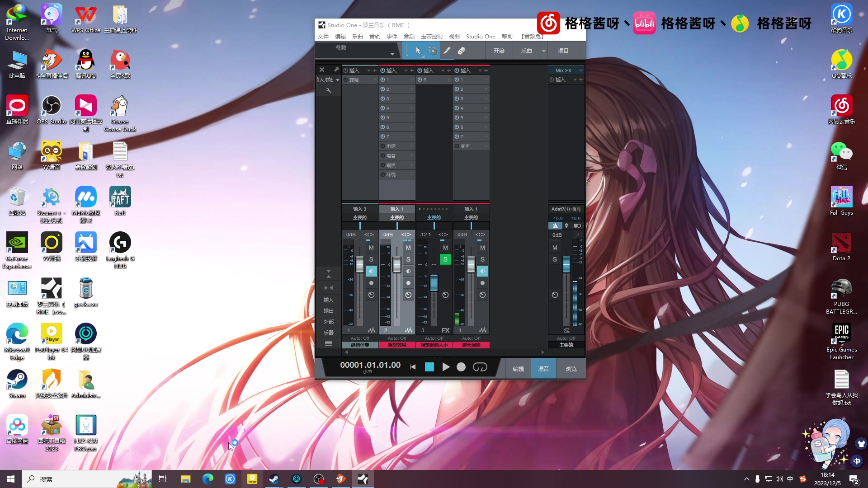This screenshot has width=868, height=488.
Task: Switch to 编辑 view tab
Action: pyautogui.click(x=518, y=369)
